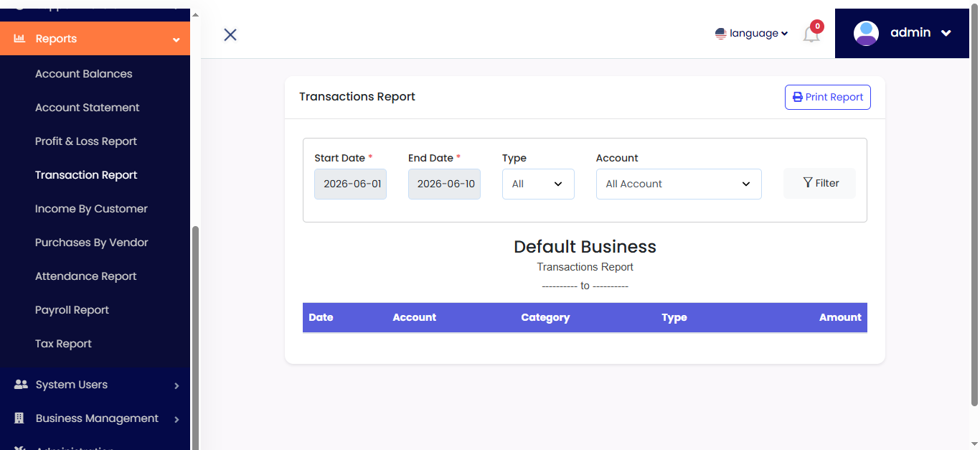Click the System Users people icon
This screenshot has width=980, height=450.
point(21,384)
